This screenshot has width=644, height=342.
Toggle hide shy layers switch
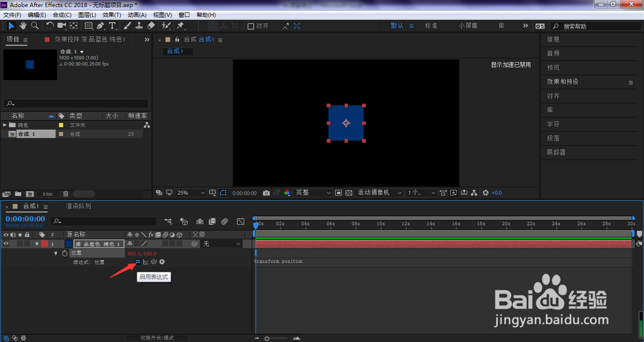[200, 221]
